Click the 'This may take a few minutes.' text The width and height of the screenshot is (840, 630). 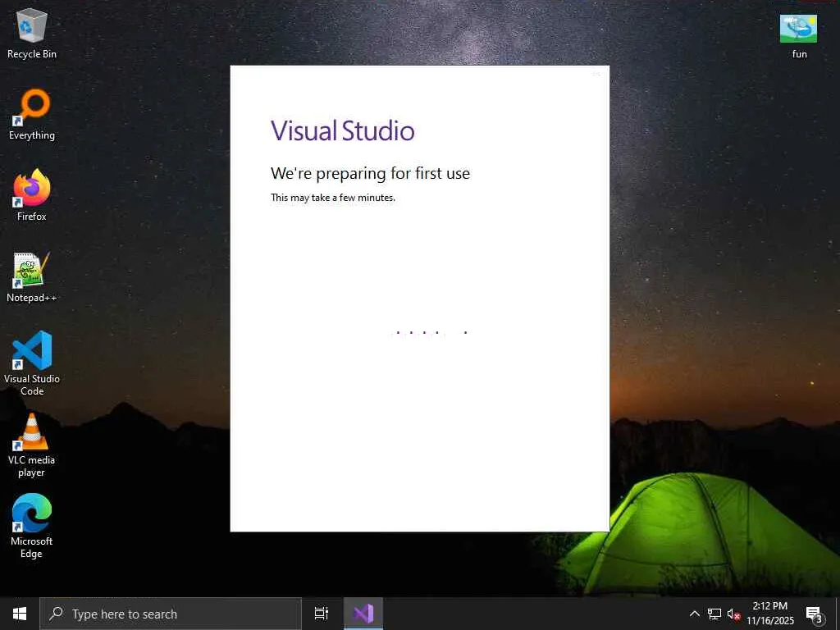333,198
